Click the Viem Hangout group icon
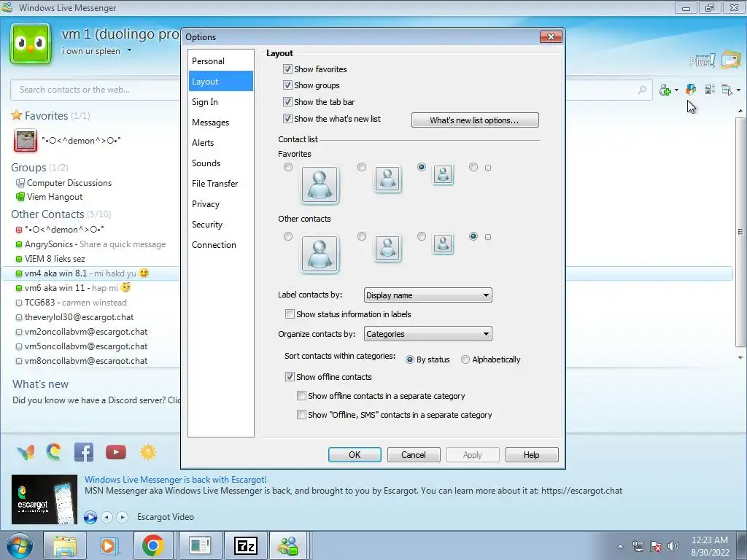 20,197
